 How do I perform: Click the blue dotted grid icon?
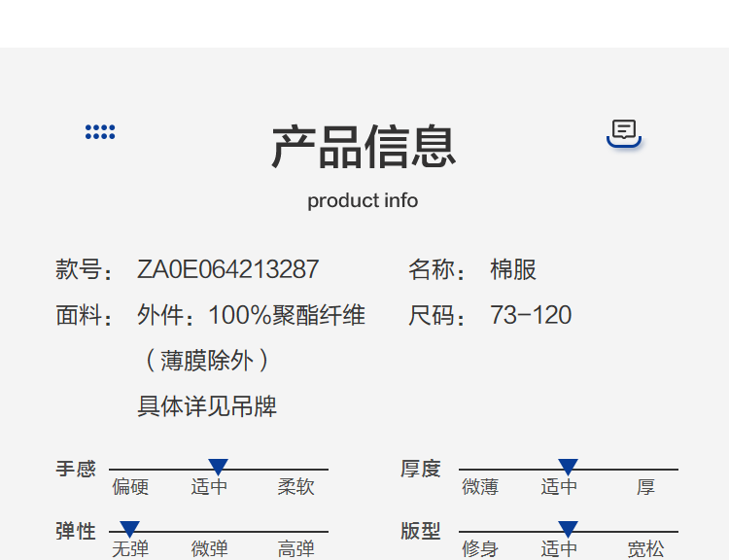[x=100, y=131]
